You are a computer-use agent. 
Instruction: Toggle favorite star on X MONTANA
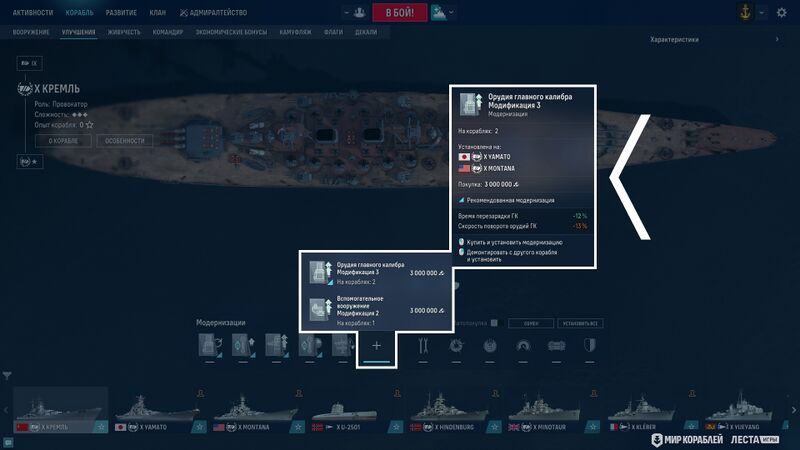click(x=298, y=427)
